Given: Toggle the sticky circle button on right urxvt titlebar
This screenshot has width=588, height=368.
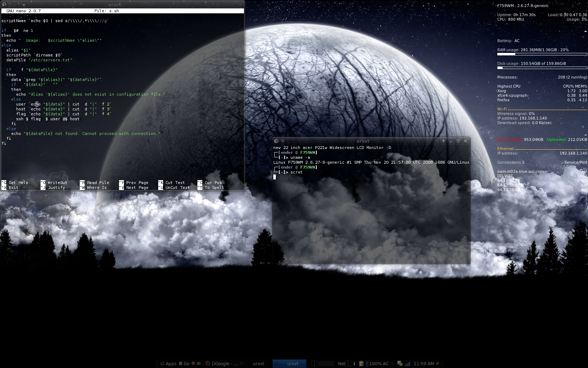Looking at the screenshot, I should click(x=283, y=141).
